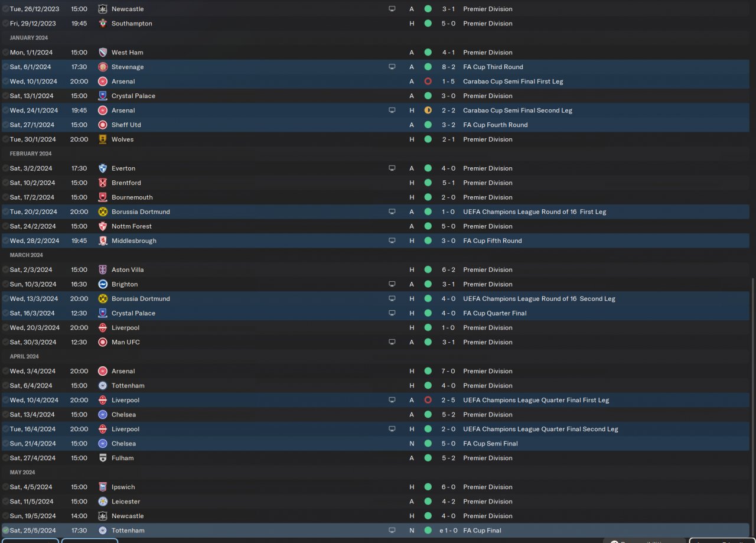
Task: Click the Stevenage club badge
Action: click(103, 67)
